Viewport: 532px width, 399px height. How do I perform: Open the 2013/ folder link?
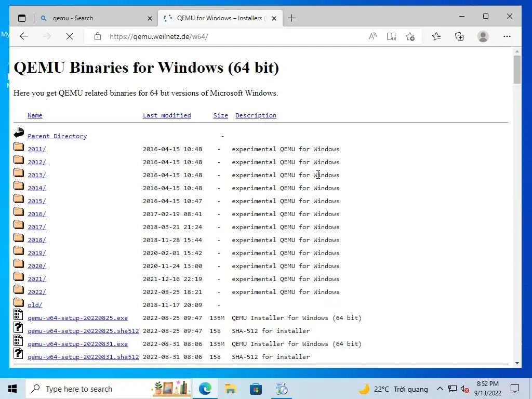pyautogui.click(x=37, y=175)
